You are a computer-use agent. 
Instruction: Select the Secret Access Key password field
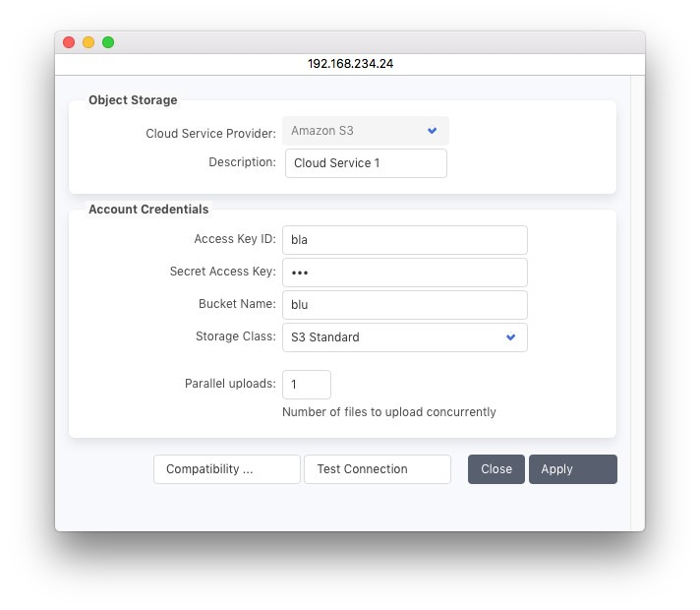click(x=404, y=273)
